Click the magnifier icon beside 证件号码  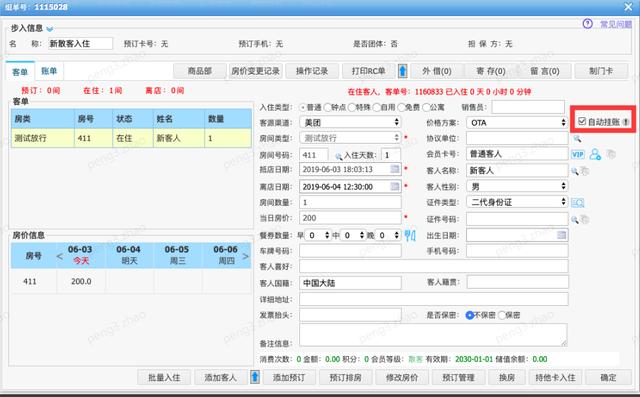pos(575,220)
